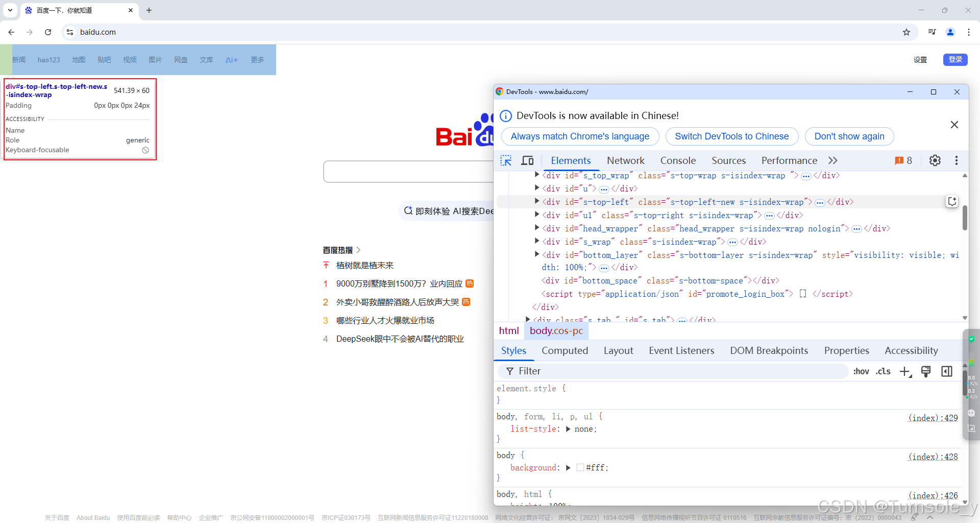Click the styles Filter input field
Viewport: 980px width, 523px height.
[x=674, y=371]
